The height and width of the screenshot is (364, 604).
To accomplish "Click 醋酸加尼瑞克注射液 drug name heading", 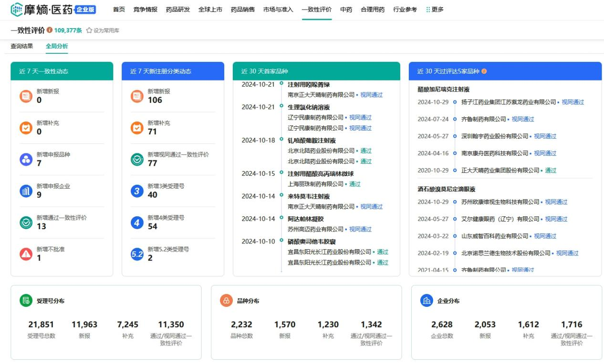I will [444, 90].
